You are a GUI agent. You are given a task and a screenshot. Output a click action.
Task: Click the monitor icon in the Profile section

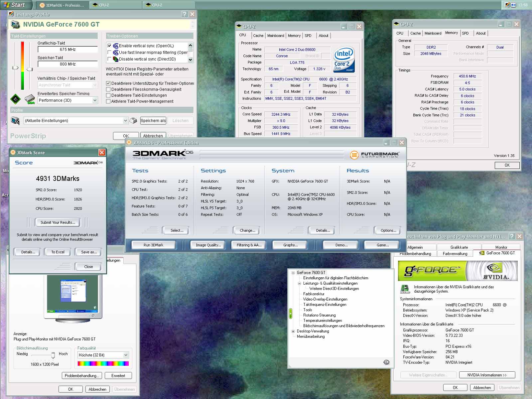pos(15,120)
